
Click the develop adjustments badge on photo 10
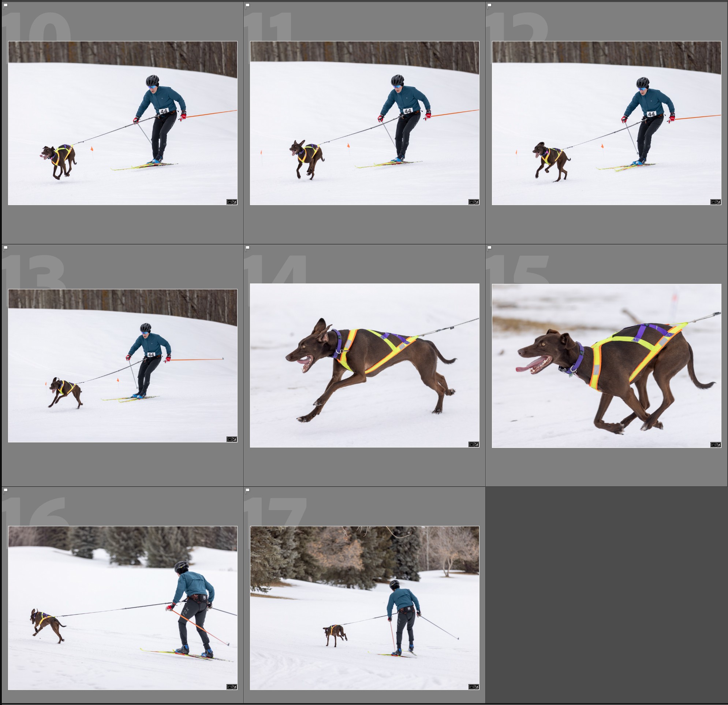(235, 202)
